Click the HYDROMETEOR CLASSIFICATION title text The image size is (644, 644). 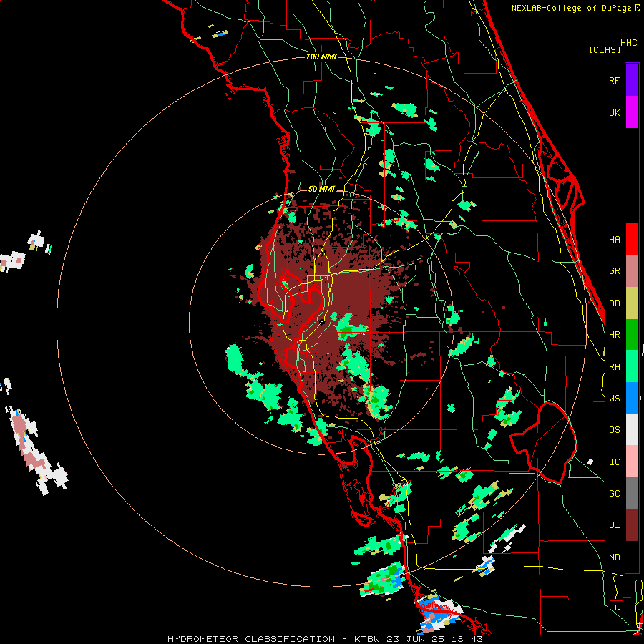click(251, 639)
